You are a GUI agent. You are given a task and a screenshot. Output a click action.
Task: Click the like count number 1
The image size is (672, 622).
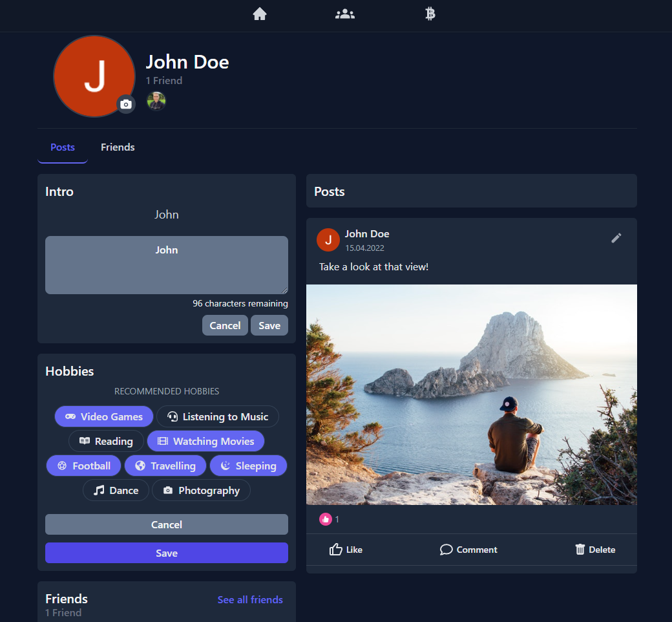(337, 519)
